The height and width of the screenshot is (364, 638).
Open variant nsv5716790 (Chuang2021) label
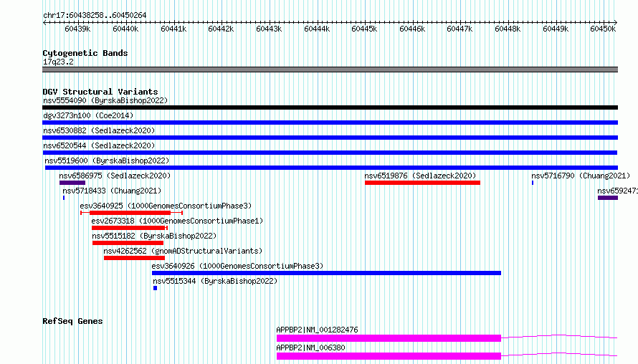point(581,176)
